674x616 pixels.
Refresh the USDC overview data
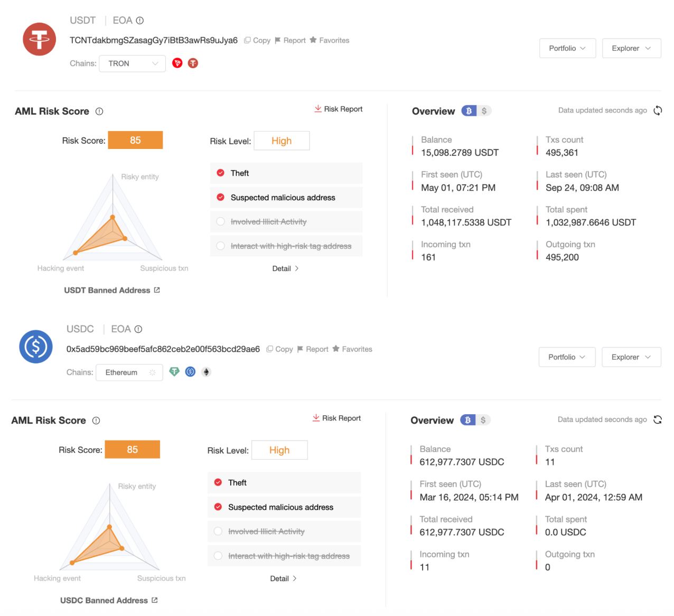tap(658, 419)
